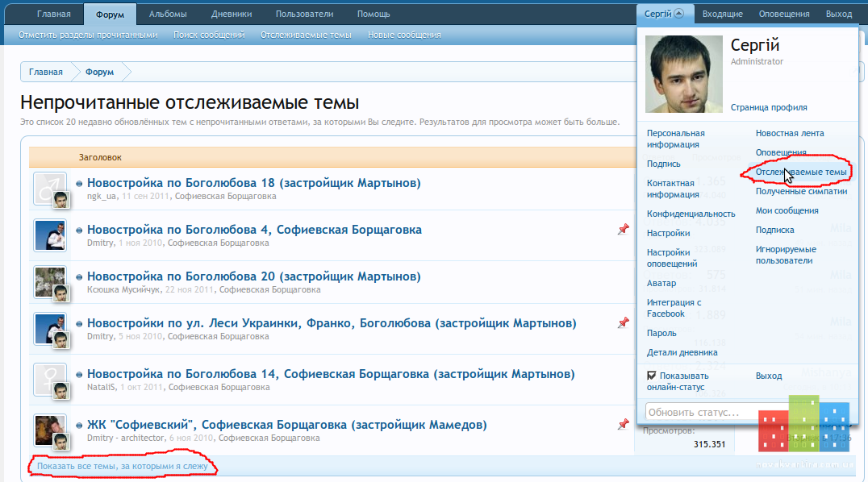Click unread dot icon for ЖК Софиевский

coord(79,426)
